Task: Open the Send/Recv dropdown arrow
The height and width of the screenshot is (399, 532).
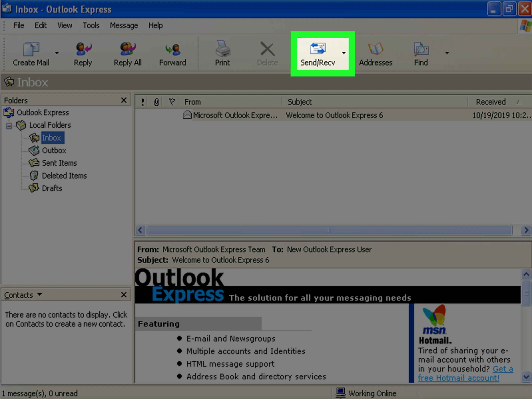Action: (x=344, y=53)
